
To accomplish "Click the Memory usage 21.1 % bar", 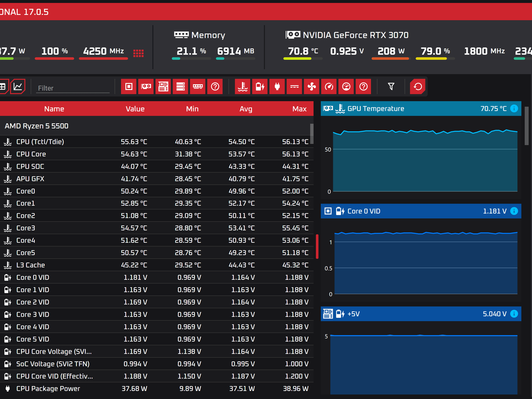I will [191, 58].
